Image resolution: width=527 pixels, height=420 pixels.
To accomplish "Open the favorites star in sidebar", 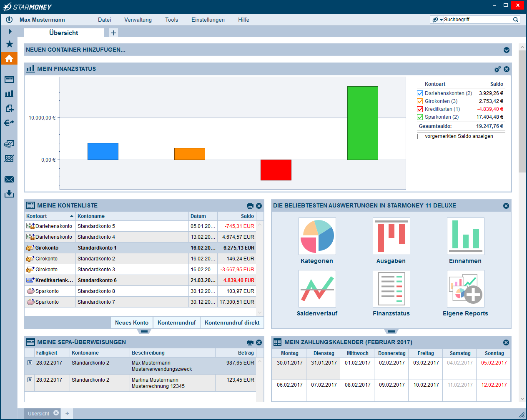I will (9, 44).
